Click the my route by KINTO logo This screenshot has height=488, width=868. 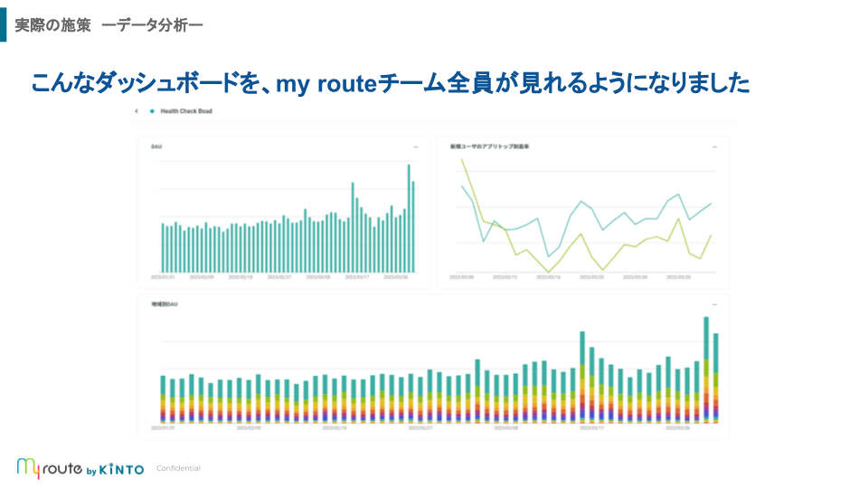point(80,468)
